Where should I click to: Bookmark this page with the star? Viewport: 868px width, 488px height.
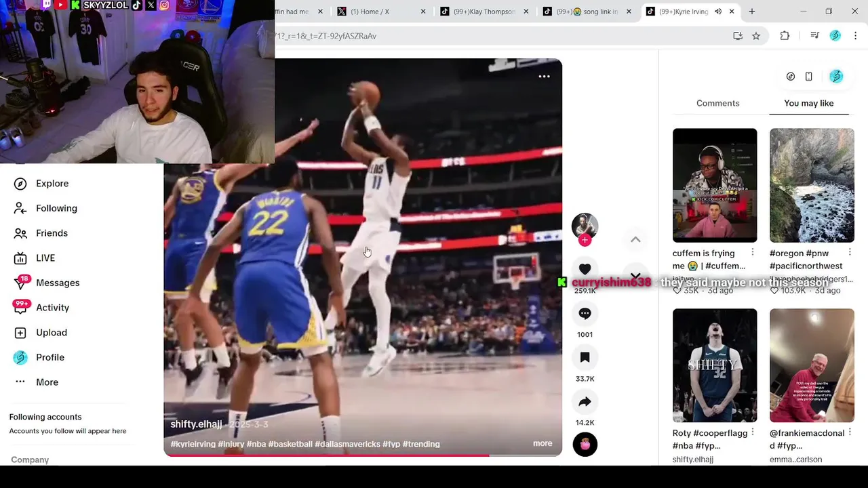(756, 36)
